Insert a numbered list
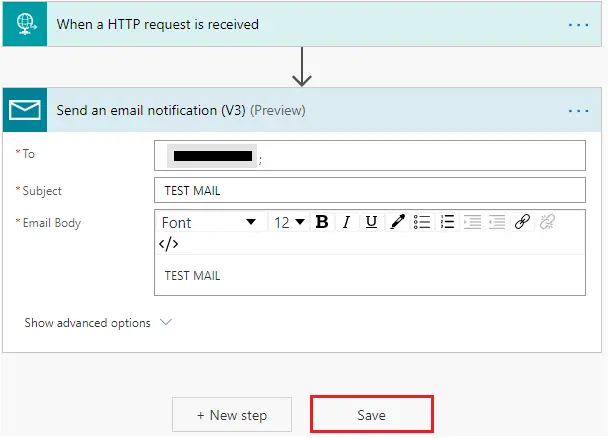The height and width of the screenshot is (438, 608). [x=447, y=222]
